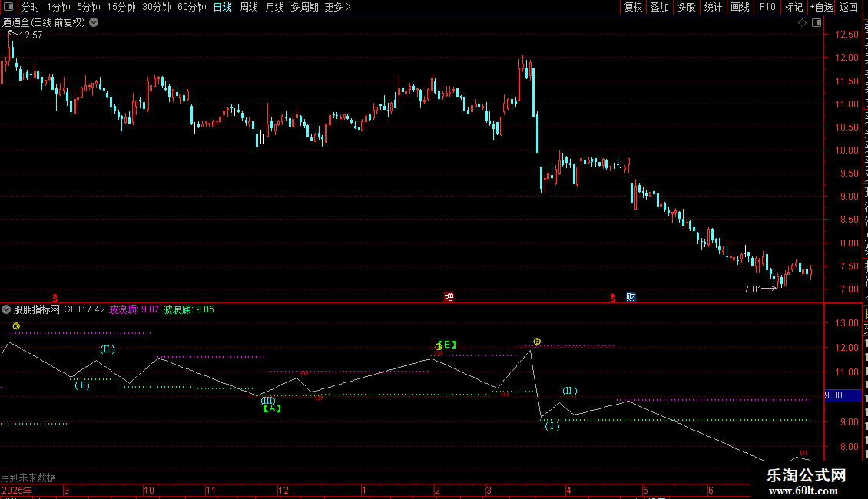
Task: Click the 道道全(日线.前复权) chart title
Action: click(44, 22)
